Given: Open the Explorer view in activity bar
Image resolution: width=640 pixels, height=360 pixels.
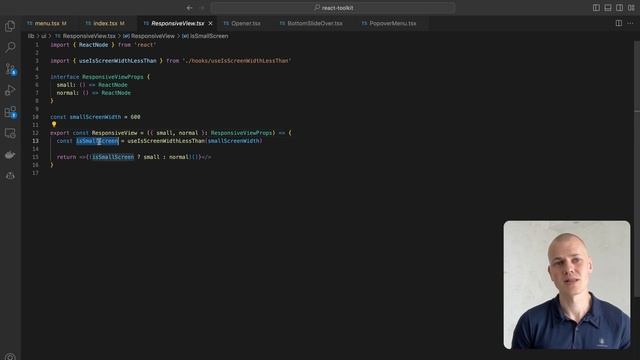Looking at the screenshot, I should coord(10,26).
